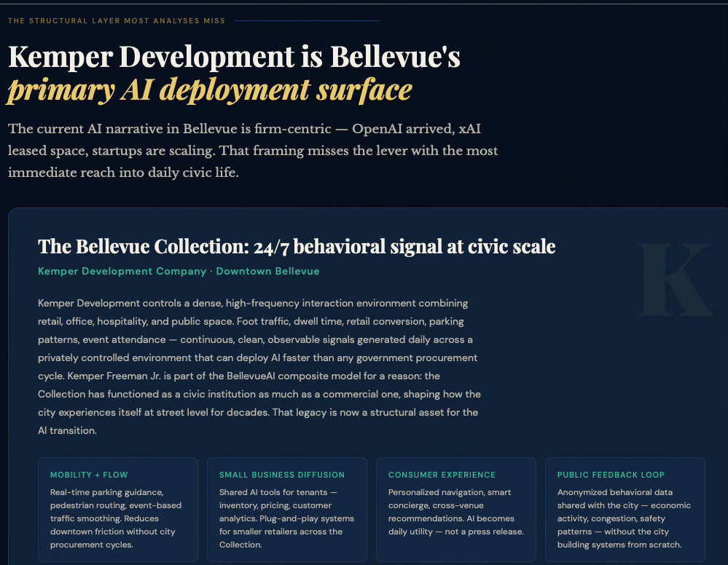Click 'Anonymized behavioral data' description text
The height and width of the screenshot is (565, 728).
tap(624, 518)
